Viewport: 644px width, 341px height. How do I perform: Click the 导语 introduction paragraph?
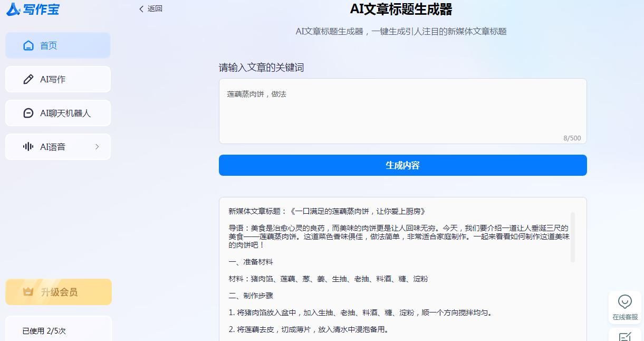click(399, 236)
